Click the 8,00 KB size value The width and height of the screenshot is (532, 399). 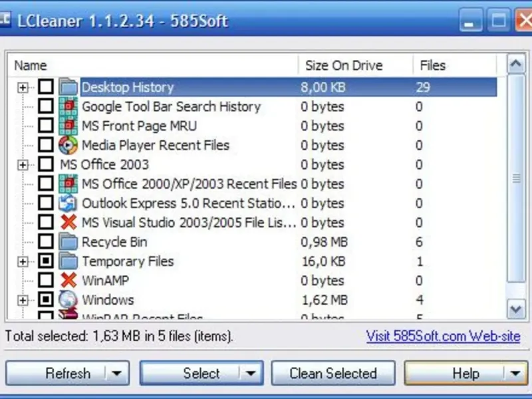tap(323, 87)
